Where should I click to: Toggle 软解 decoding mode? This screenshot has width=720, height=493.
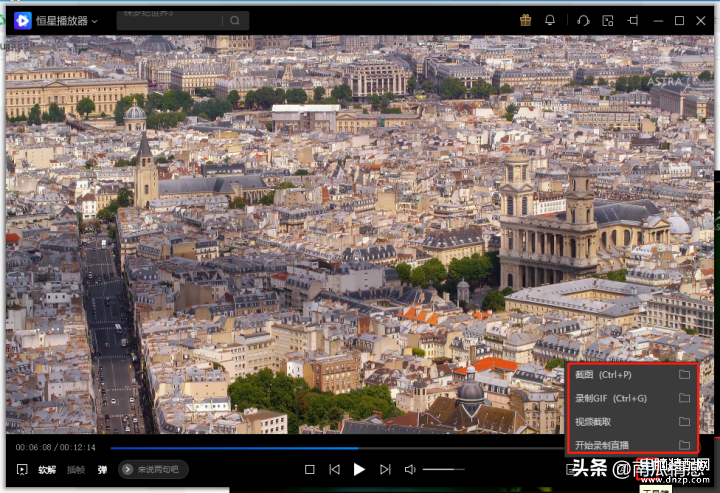(47, 470)
